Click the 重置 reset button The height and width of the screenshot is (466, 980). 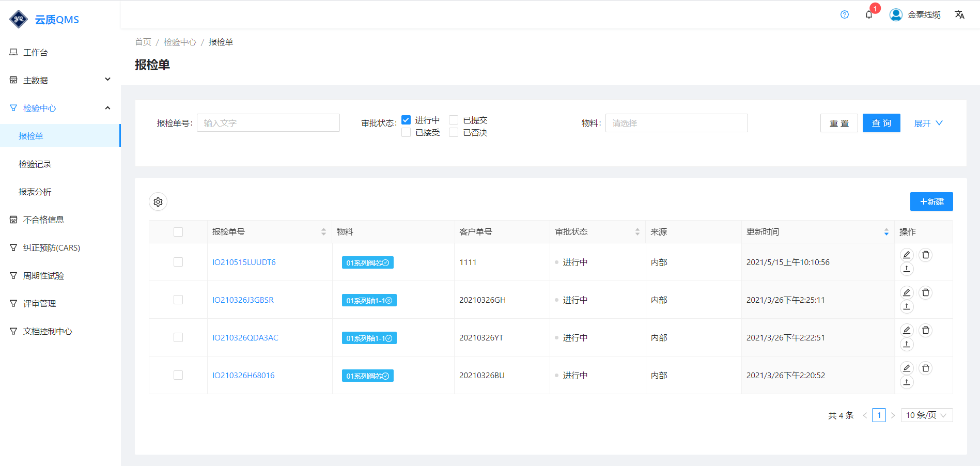pos(839,123)
